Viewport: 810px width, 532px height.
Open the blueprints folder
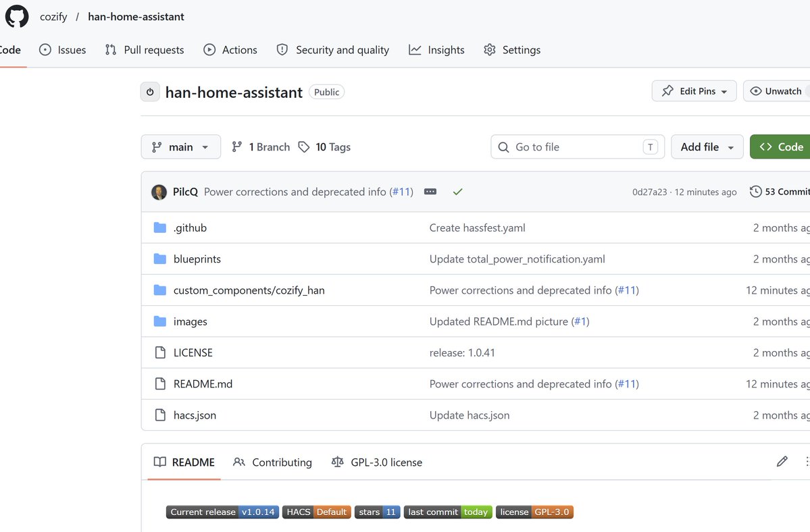point(197,259)
